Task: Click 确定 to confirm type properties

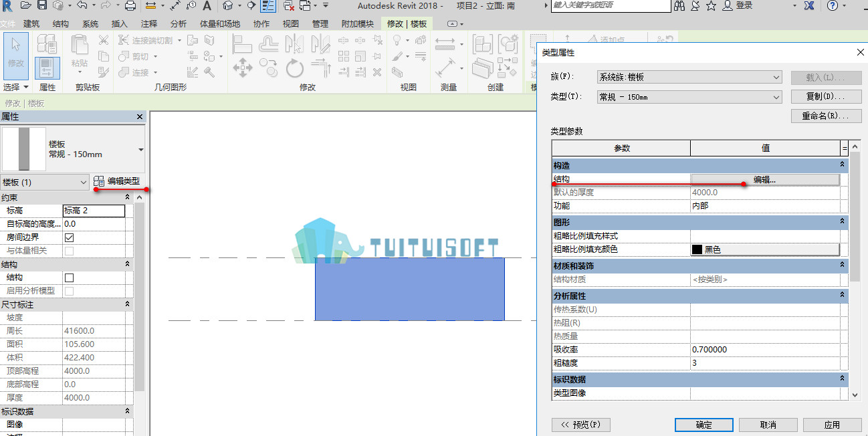Action: (x=703, y=425)
